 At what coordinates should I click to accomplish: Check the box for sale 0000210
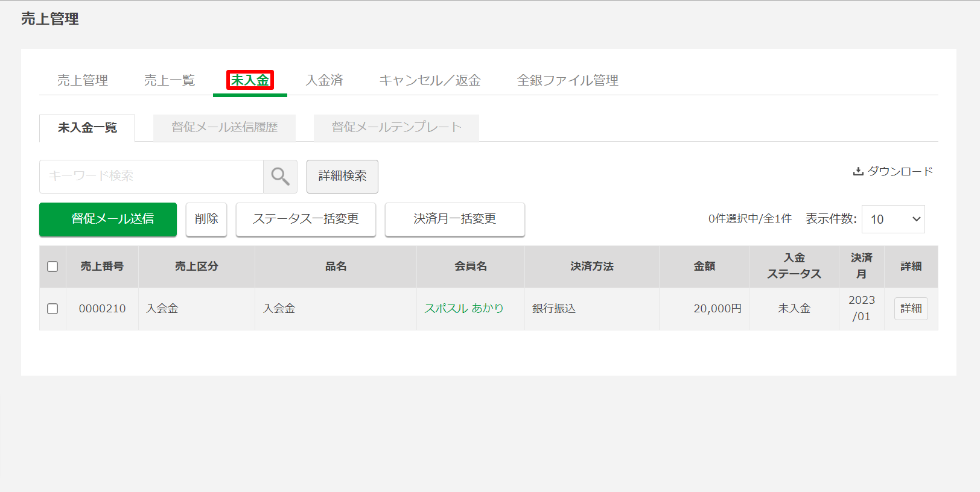(x=52, y=309)
